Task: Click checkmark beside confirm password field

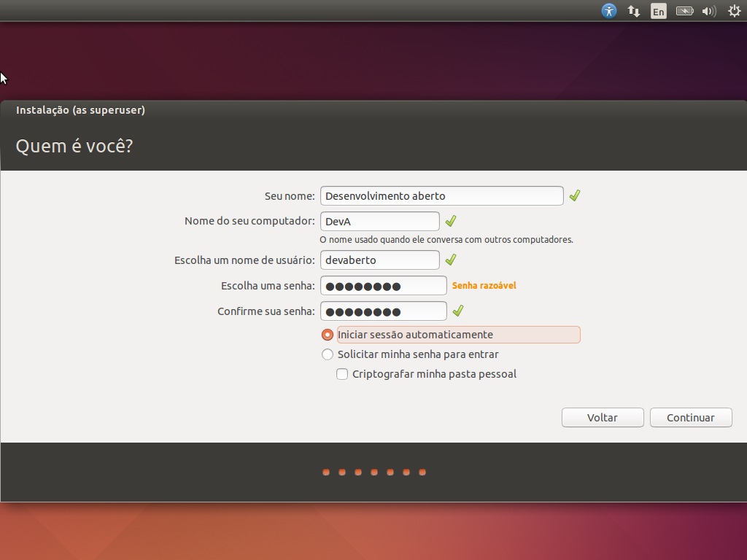Action: [458, 311]
